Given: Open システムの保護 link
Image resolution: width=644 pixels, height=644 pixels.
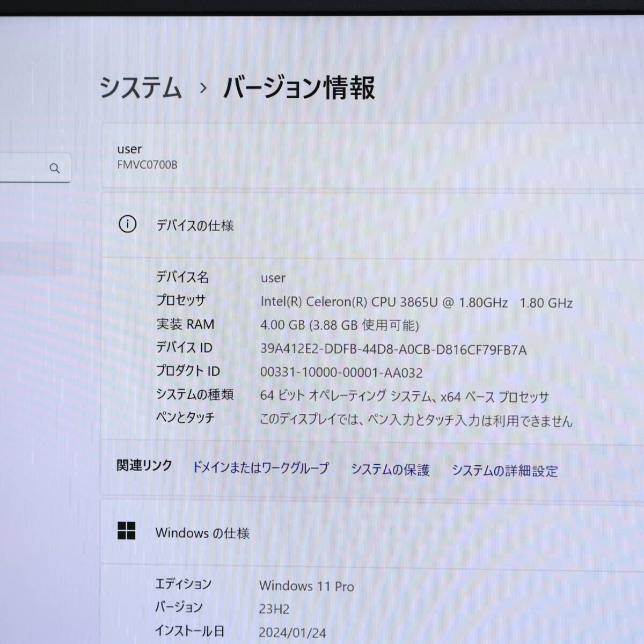Looking at the screenshot, I should (x=390, y=470).
